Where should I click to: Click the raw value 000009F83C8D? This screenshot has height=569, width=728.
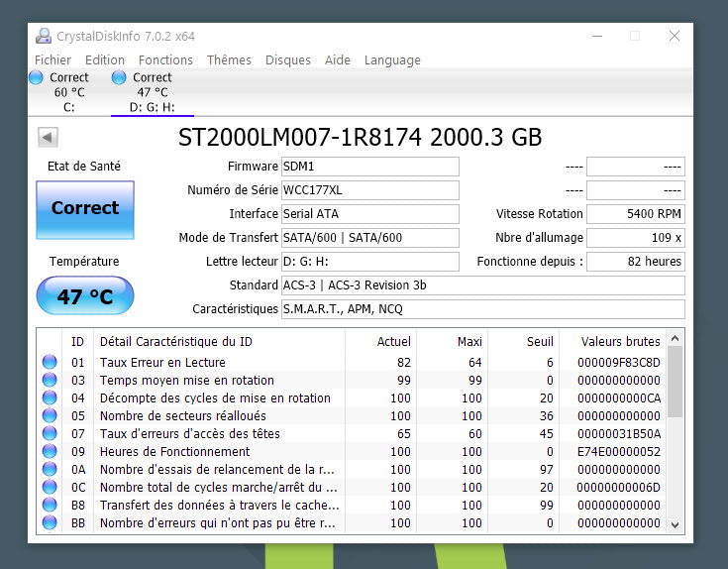pyautogui.click(x=618, y=362)
